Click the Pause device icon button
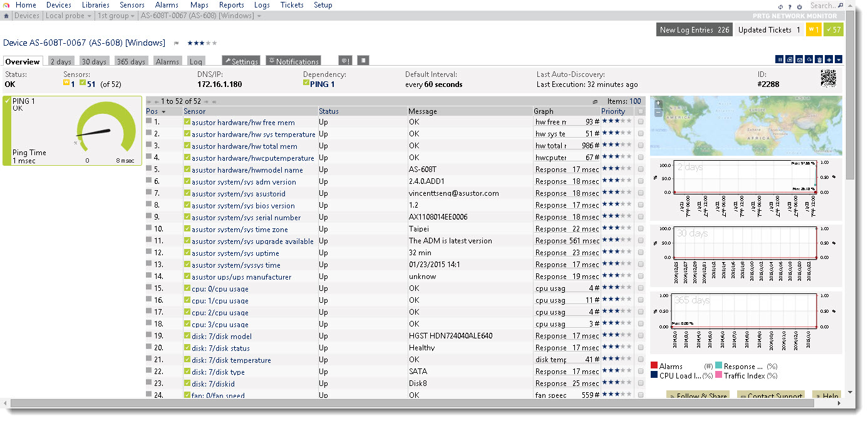This screenshot has height=421, width=868. (x=779, y=59)
